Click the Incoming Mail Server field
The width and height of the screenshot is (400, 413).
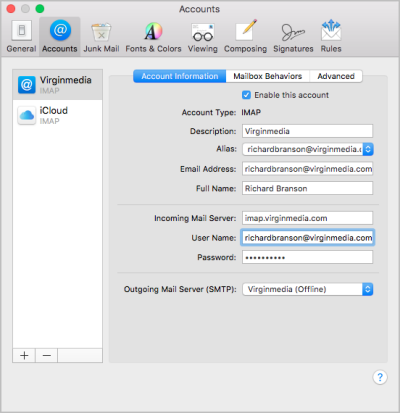pyautogui.click(x=307, y=218)
